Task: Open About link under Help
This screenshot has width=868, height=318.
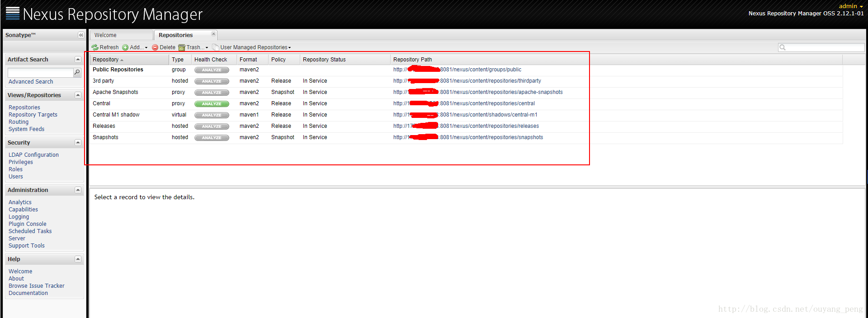Action: [16, 279]
